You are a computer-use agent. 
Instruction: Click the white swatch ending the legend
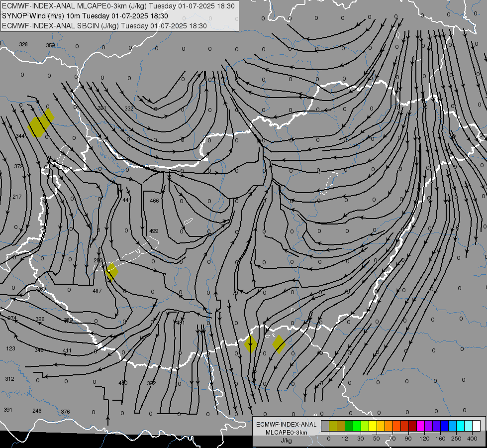(x=477, y=426)
